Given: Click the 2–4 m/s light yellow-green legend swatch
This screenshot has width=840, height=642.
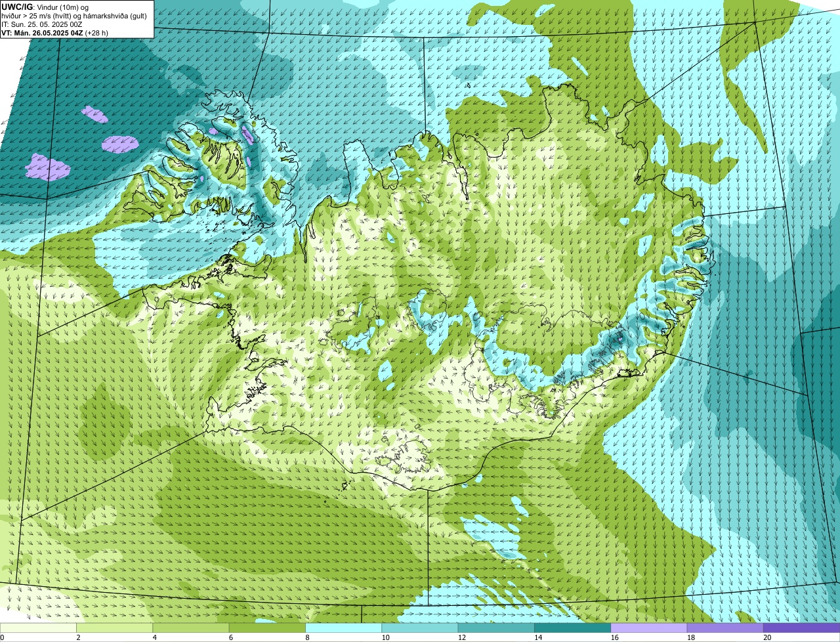Looking at the screenshot, I should (115, 628).
